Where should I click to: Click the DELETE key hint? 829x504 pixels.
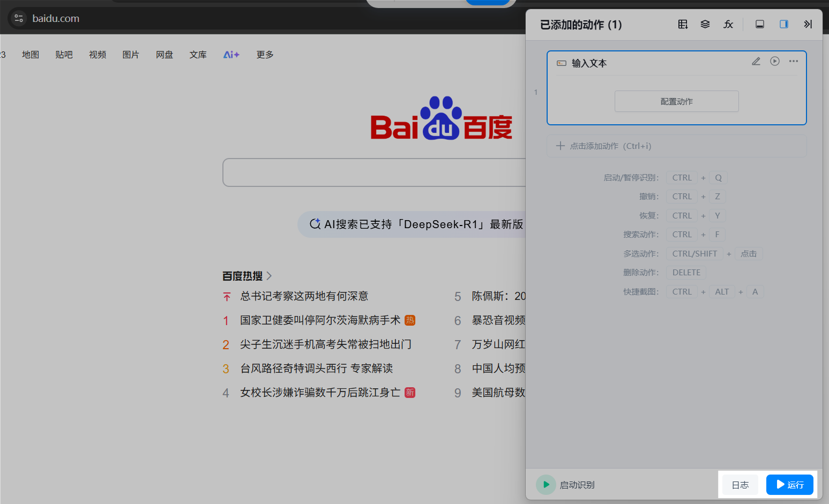coord(686,273)
